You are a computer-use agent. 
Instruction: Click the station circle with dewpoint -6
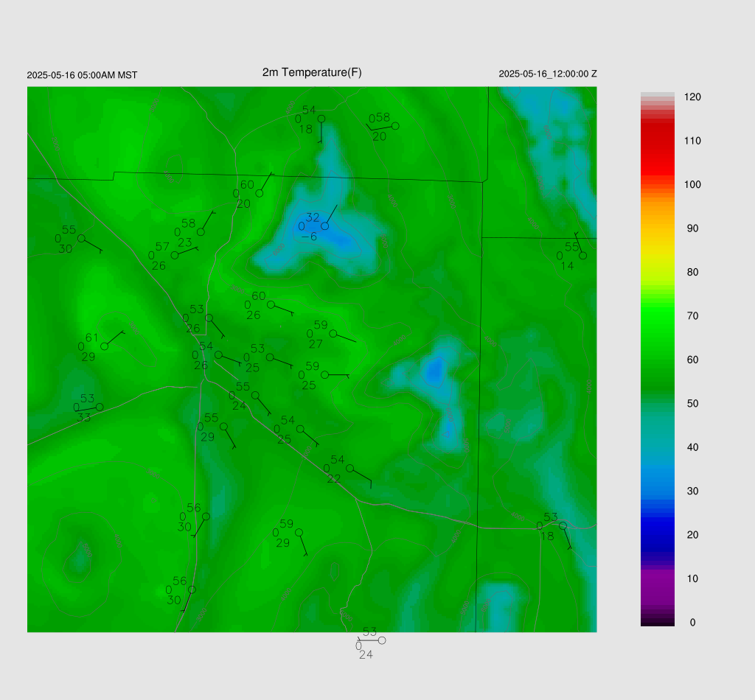point(325,225)
